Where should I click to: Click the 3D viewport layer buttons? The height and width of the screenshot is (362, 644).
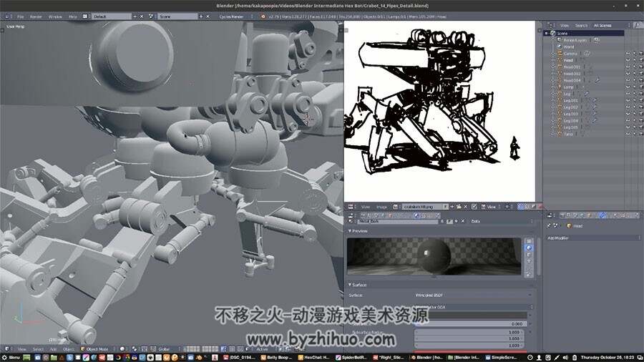(x=201, y=349)
